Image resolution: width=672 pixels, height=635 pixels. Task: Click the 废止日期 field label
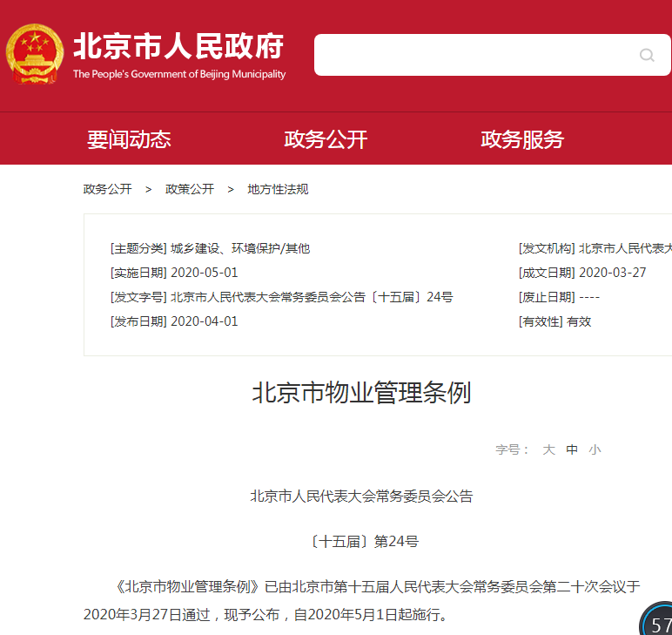(x=547, y=297)
